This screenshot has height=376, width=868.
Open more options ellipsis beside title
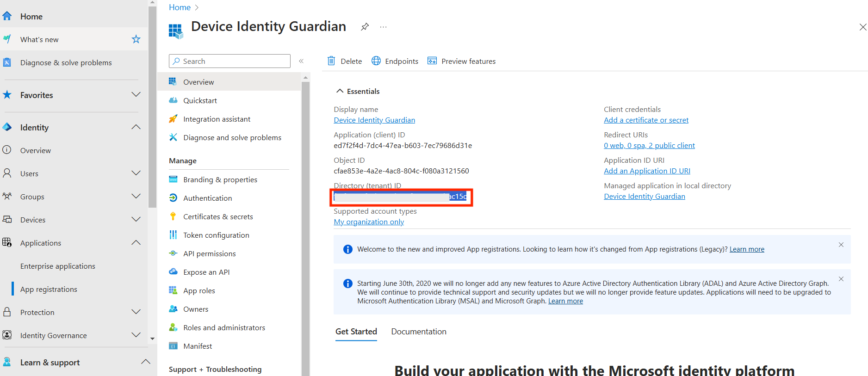[383, 27]
